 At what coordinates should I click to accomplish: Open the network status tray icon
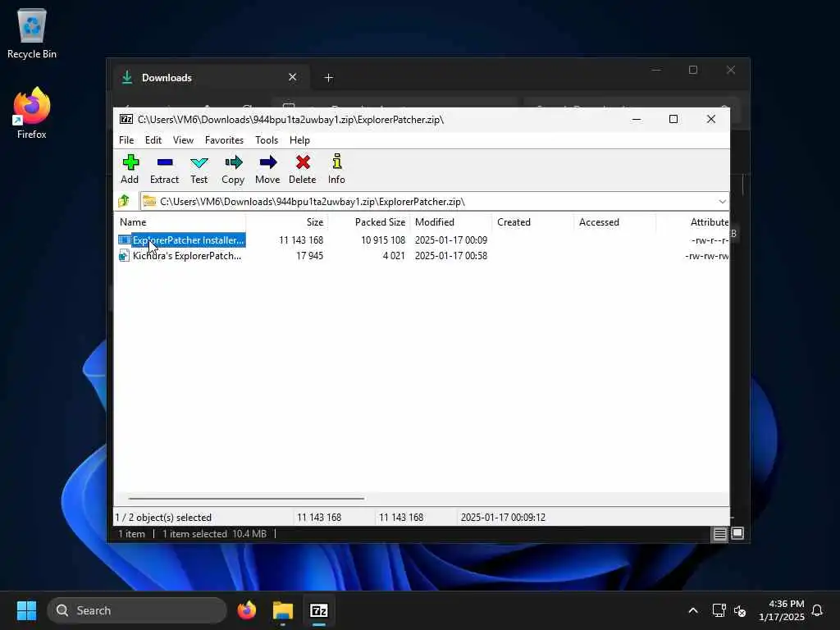[719, 610]
